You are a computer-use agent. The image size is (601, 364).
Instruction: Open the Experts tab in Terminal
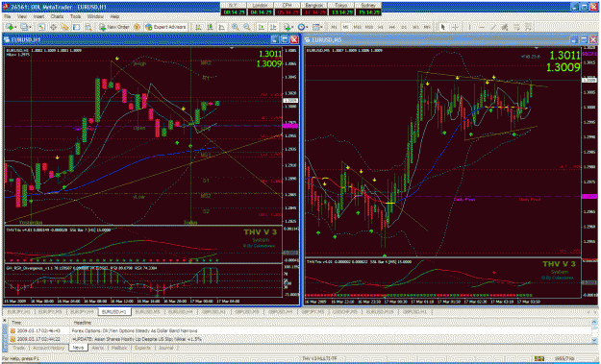coord(142,348)
